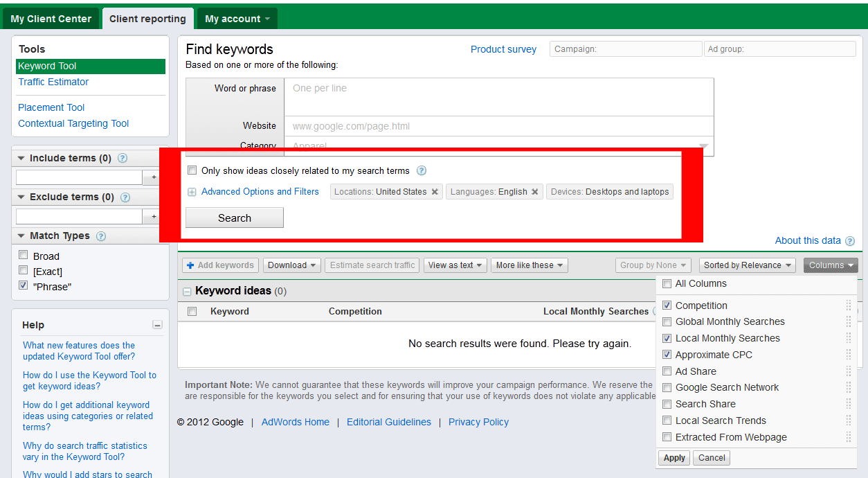
Task: Click help icon beside Exclude terms
Action: 125,197
